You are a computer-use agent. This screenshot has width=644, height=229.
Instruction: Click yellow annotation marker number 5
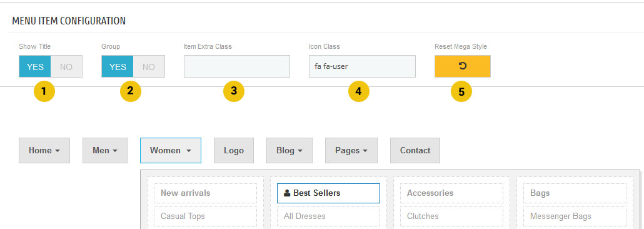point(461,92)
